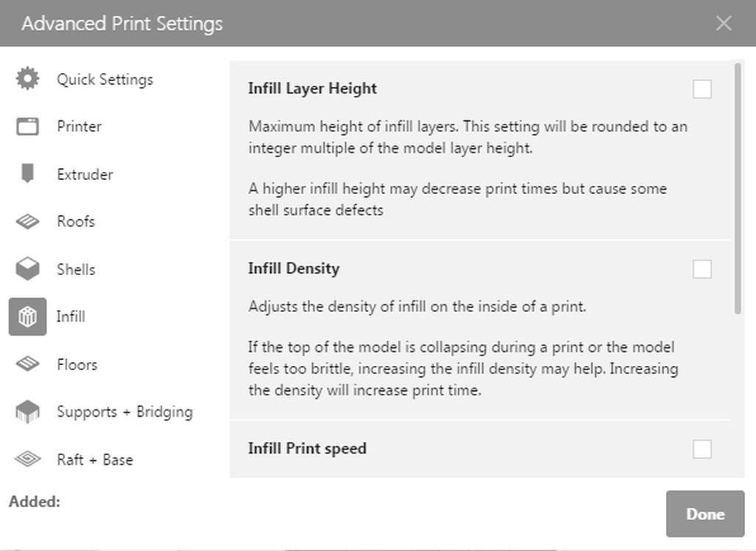Click the Roofs layer icon
The height and width of the screenshot is (551, 756).
pyautogui.click(x=27, y=221)
